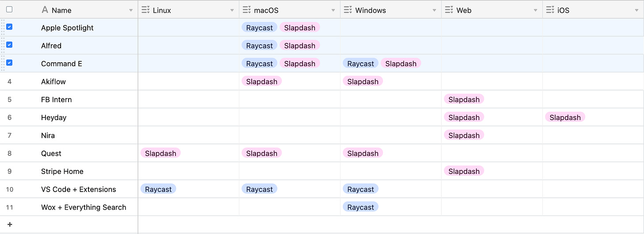Click the plus icon to add a row

coord(10,224)
